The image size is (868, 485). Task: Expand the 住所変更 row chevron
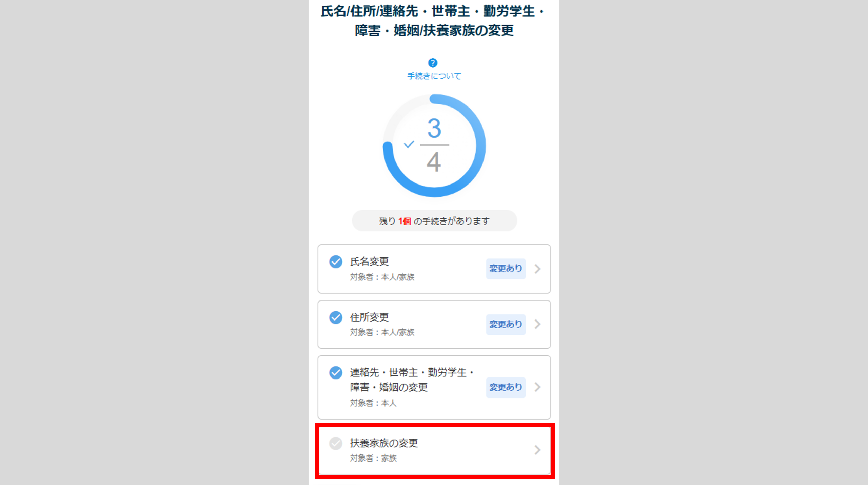(537, 324)
